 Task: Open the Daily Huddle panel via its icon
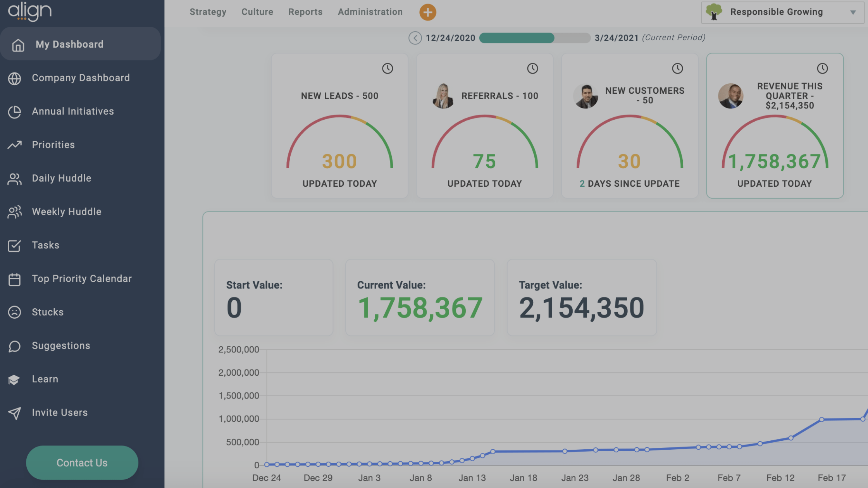coord(15,178)
